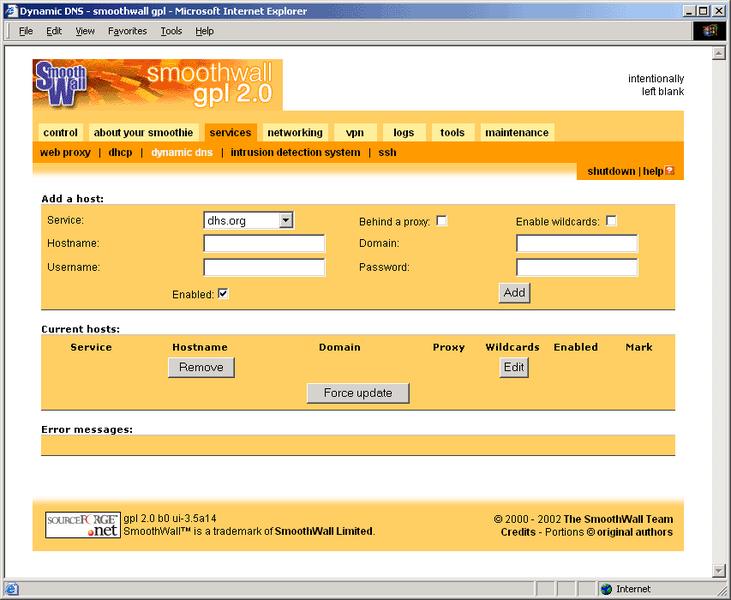Switch to the vpn tab

point(355,132)
